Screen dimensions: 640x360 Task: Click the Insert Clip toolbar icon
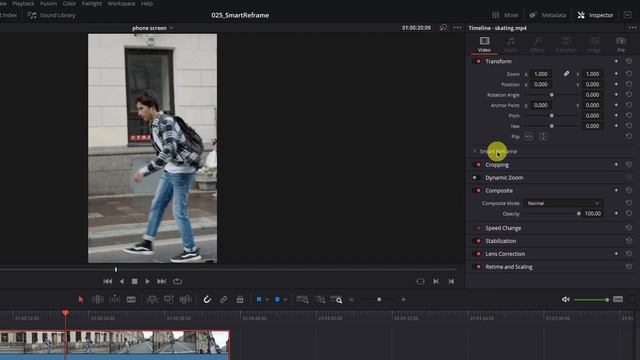[x=152, y=300]
